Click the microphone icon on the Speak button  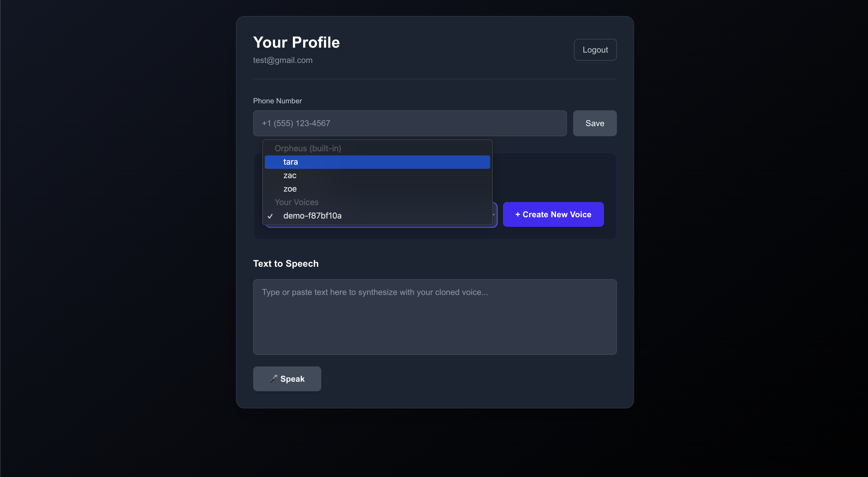tap(274, 379)
